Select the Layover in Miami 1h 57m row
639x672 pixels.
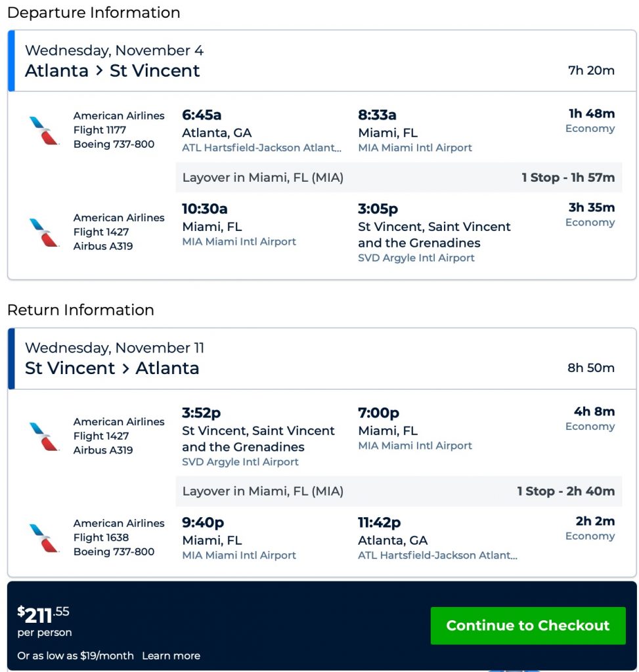pyautogui.click(x=398, y=177)
